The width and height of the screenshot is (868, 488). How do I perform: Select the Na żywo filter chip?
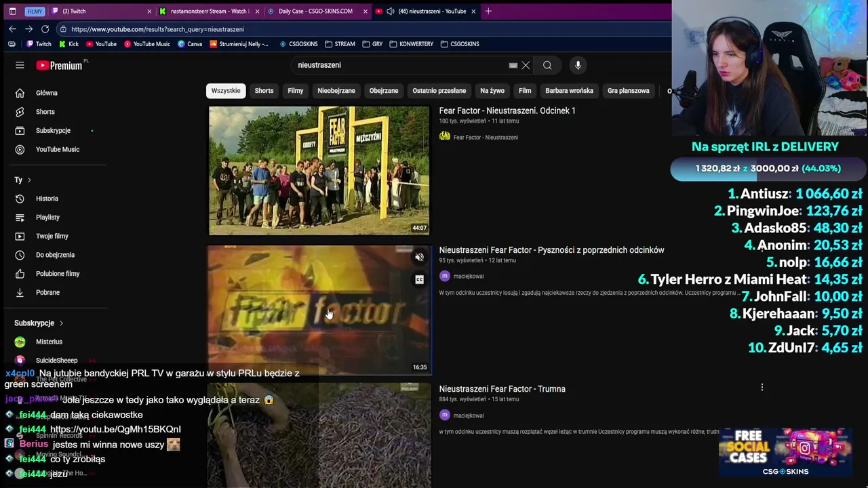point(492,91)
